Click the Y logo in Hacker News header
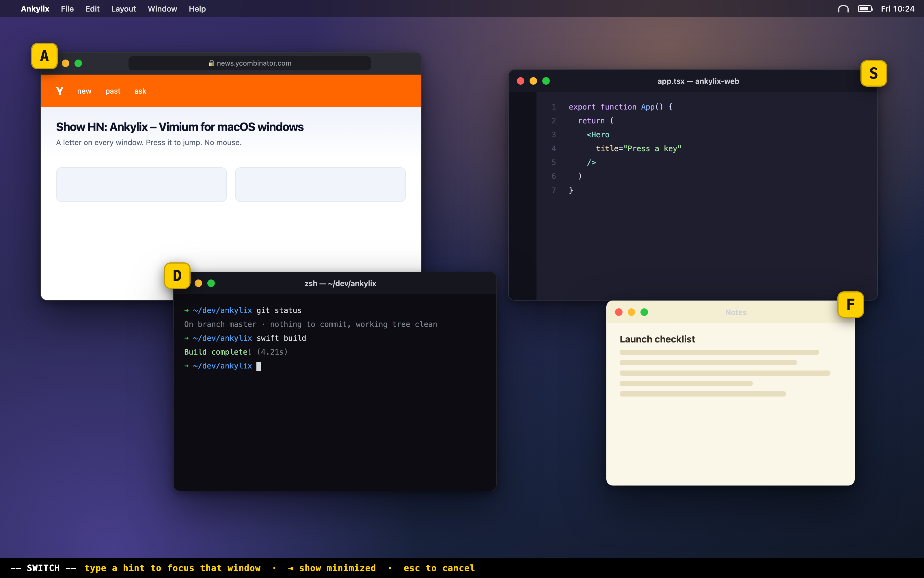Screen dimensions: 924x578 point(59,91)
